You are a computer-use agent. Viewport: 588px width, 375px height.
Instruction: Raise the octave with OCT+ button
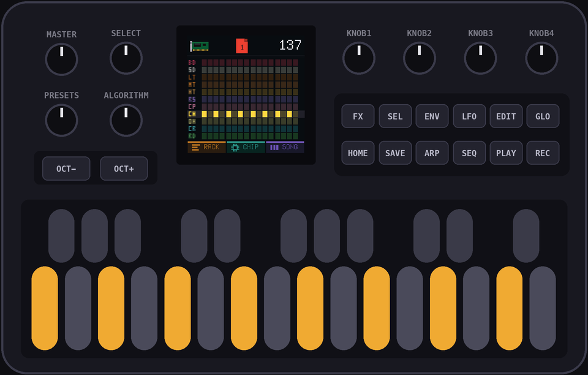coord(124,169)
